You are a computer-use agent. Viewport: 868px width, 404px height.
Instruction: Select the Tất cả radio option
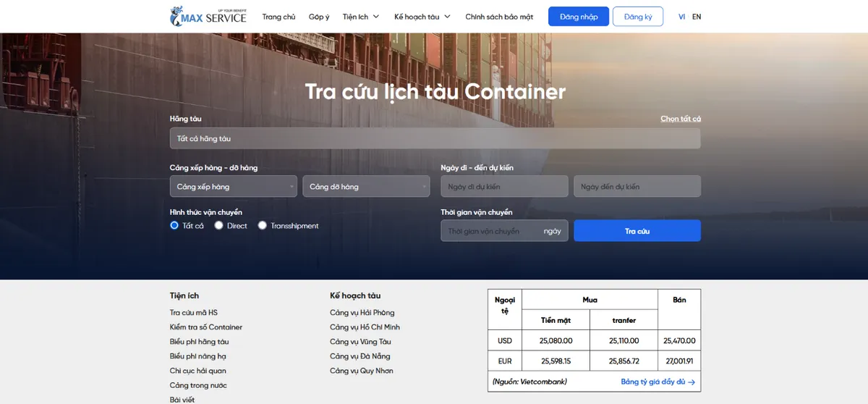tap(174, 226)
